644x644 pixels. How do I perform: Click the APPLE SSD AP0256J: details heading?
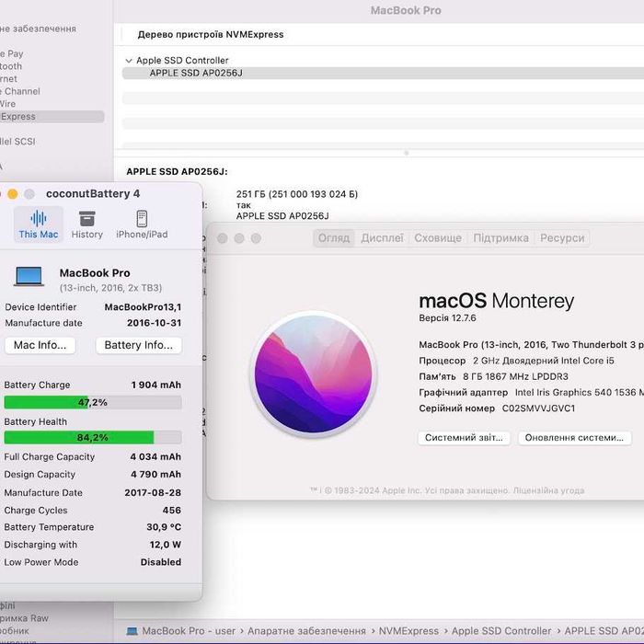pos(177,172)
